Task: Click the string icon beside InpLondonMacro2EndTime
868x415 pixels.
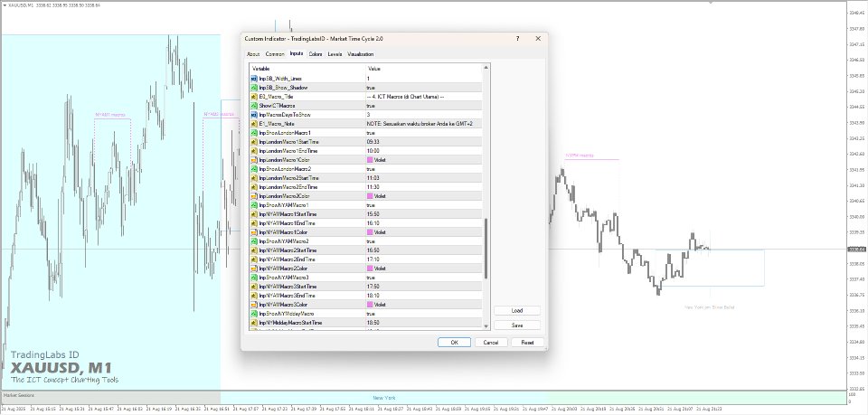Action: (254, 187)
